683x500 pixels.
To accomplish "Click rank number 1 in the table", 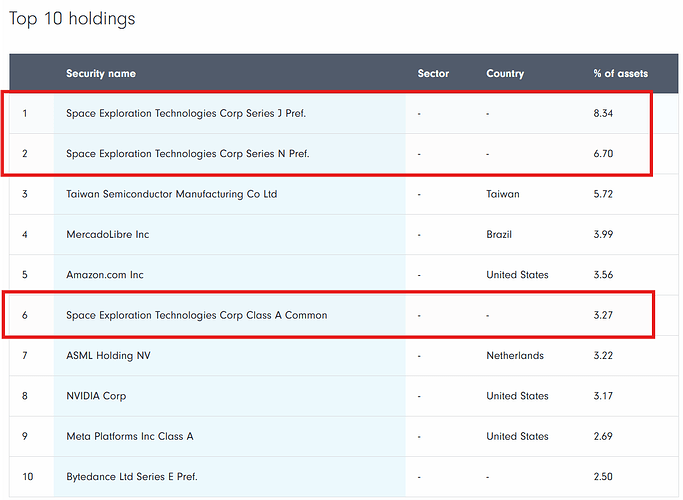I will click(x=25, y=113).
